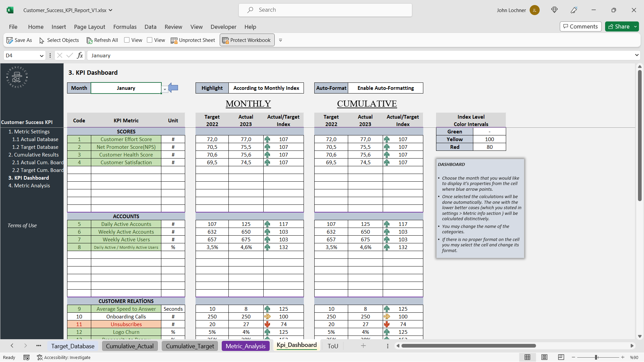Click the Protect Workbook button

(x=247, y=40)
